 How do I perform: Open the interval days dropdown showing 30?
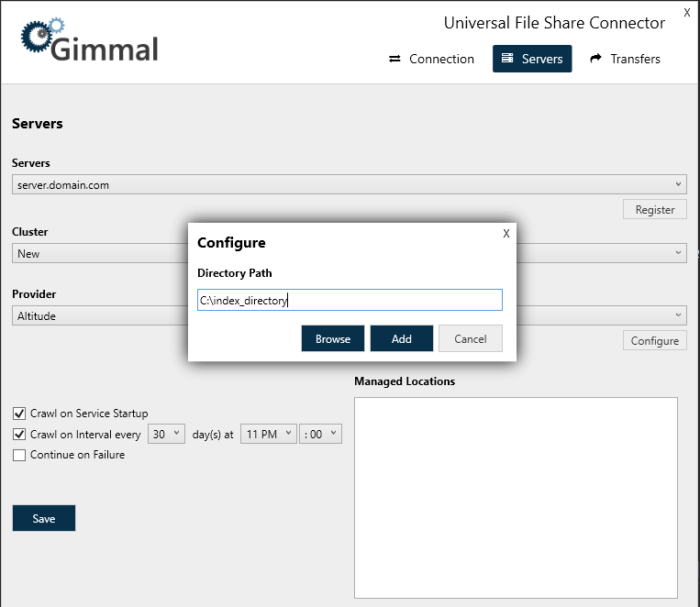pyautogui.click(x=167, y=435)
